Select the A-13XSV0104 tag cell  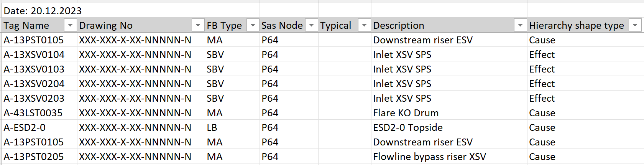tap(39, 54)
